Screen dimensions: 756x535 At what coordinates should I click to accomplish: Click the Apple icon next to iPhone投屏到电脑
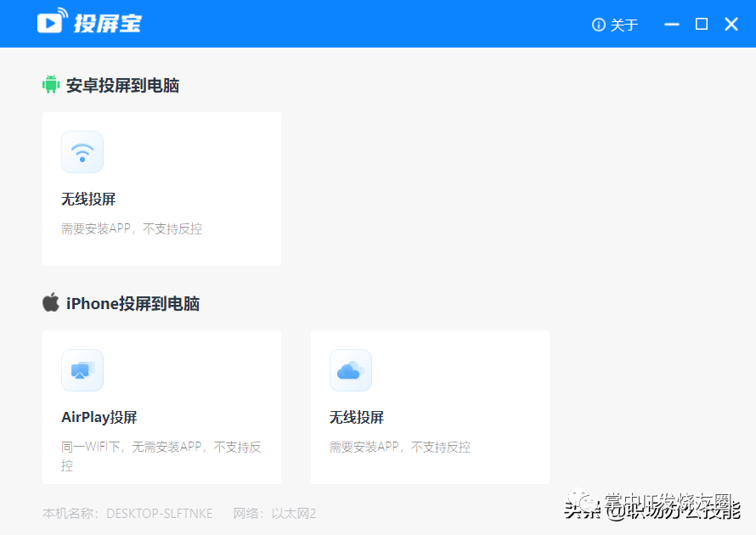[x=51, y=302]
